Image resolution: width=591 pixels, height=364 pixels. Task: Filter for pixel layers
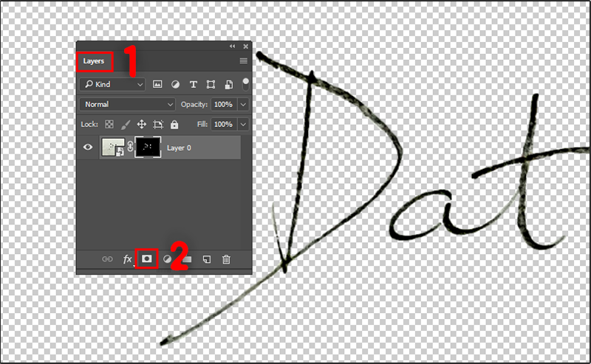pyautogui.click(x=157, y=84)
